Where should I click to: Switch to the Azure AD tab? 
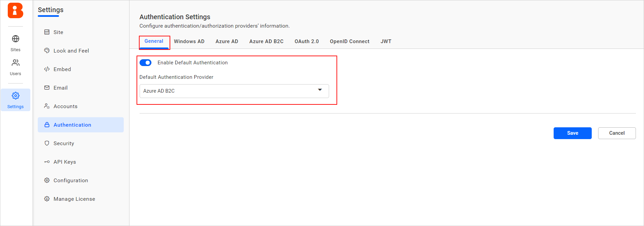pyautogui.click(x=227, y=41)
